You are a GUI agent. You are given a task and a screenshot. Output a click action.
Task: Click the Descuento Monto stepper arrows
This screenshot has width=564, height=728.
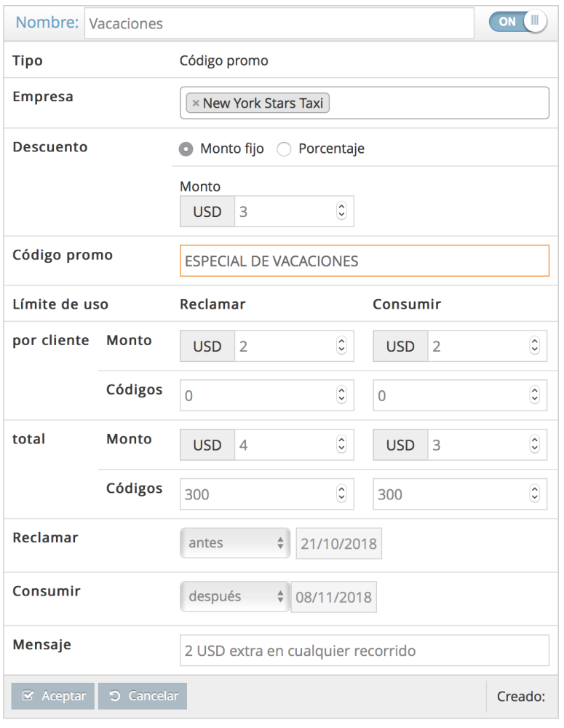coord(341,212)
